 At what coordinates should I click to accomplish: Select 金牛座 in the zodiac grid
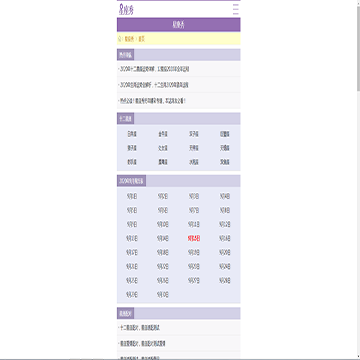[163, 134]
